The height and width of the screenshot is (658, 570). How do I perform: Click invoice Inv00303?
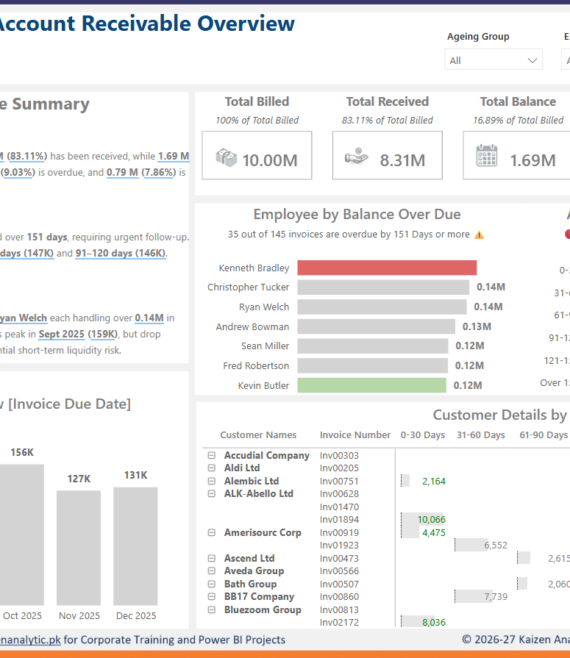pos(339,456)
